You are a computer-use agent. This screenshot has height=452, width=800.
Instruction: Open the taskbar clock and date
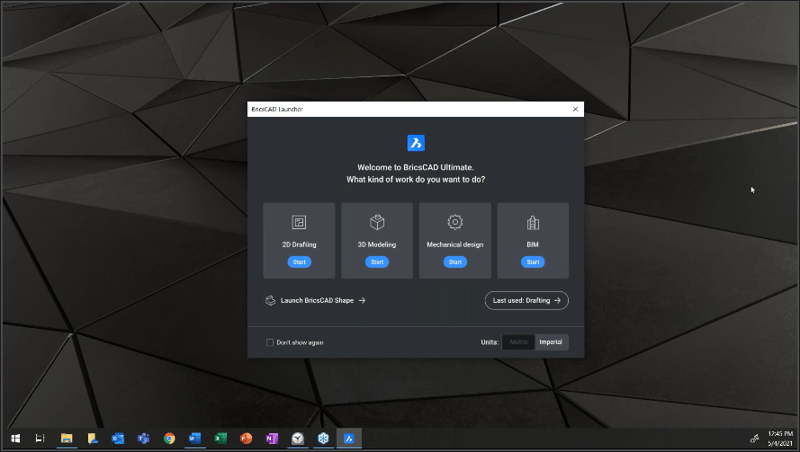pyautogui.click(x=780, y=438)
